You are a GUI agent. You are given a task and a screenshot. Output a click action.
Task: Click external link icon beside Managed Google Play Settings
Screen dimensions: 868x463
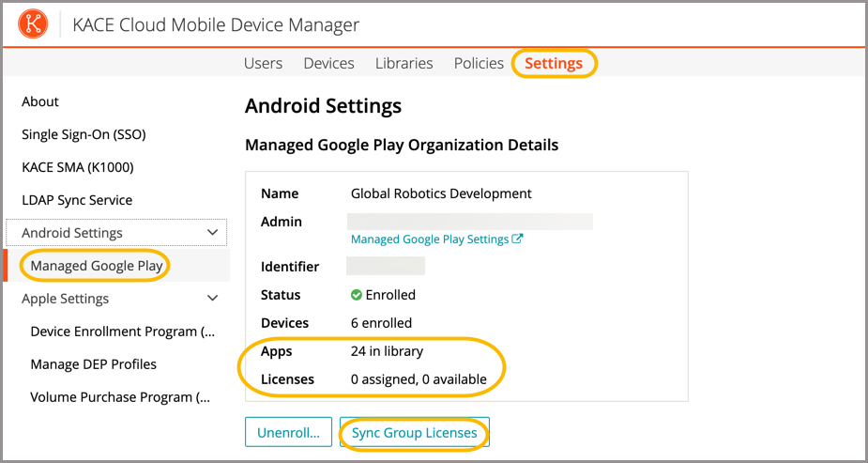coord(517,239)
